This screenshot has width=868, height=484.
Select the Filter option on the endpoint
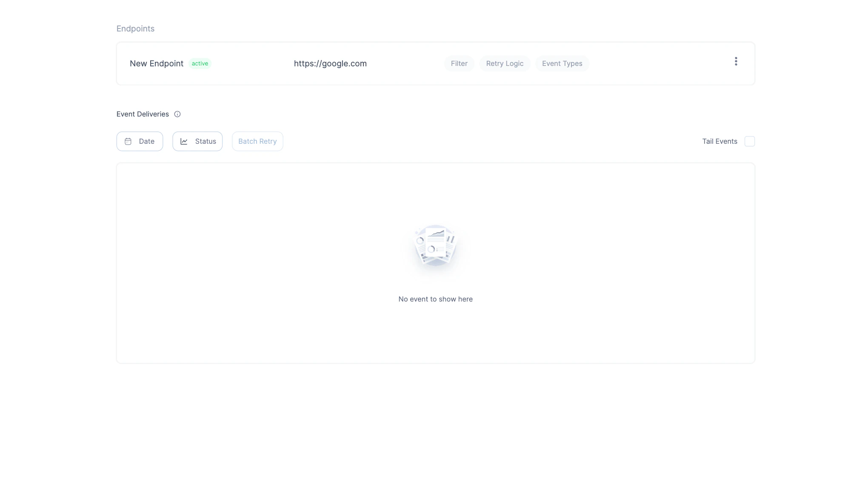[x=459, y=63]
